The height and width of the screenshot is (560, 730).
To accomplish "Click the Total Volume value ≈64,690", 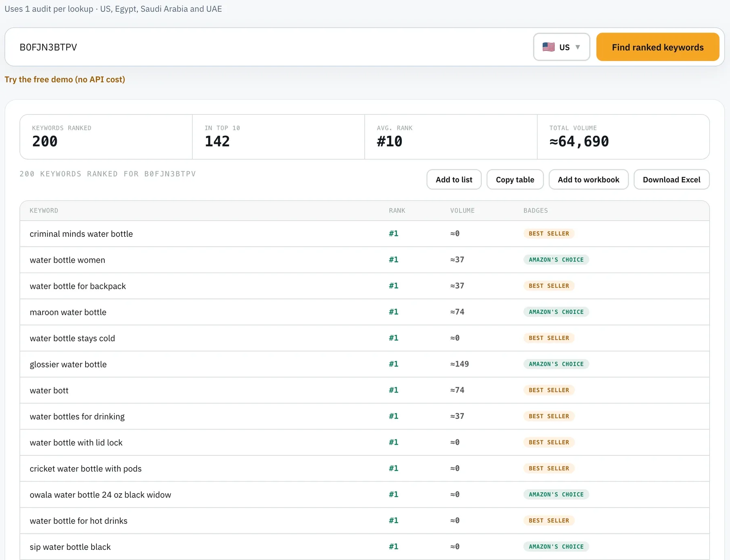I will tap(579, 141).
